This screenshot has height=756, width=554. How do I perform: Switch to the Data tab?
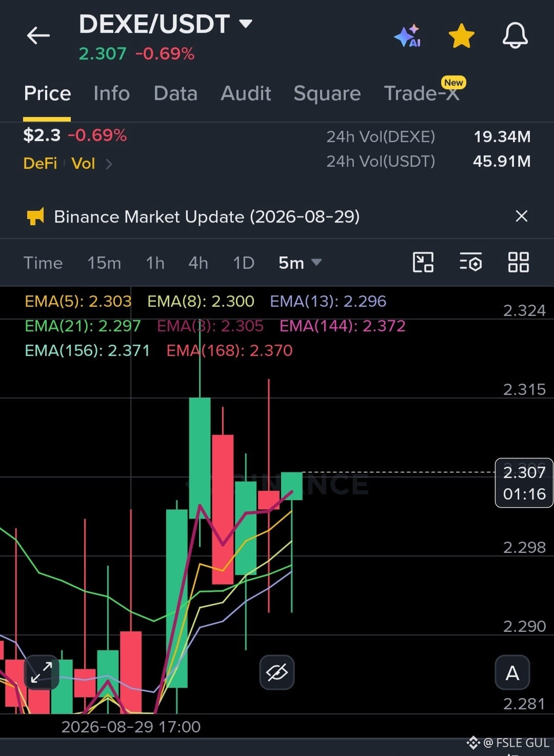tap(175, 93)
